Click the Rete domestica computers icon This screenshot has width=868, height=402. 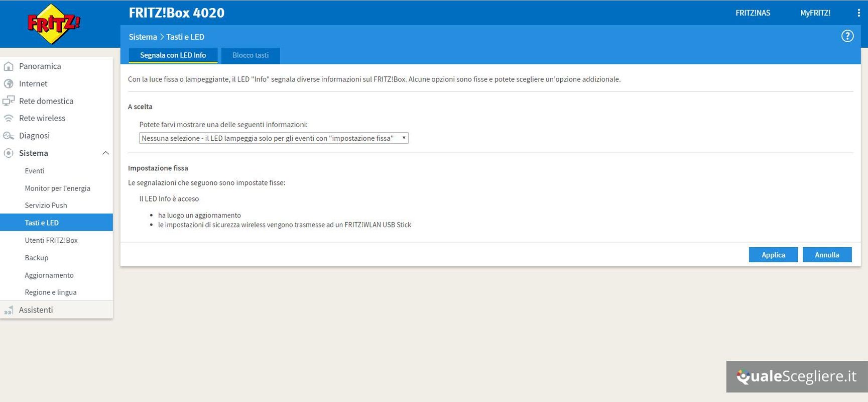click(9, 101)
